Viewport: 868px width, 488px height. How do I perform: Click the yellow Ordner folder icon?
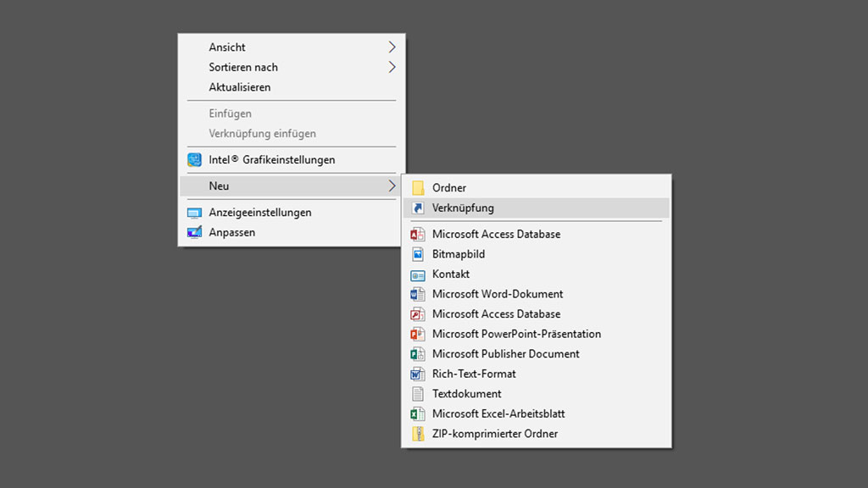(418, 188)
